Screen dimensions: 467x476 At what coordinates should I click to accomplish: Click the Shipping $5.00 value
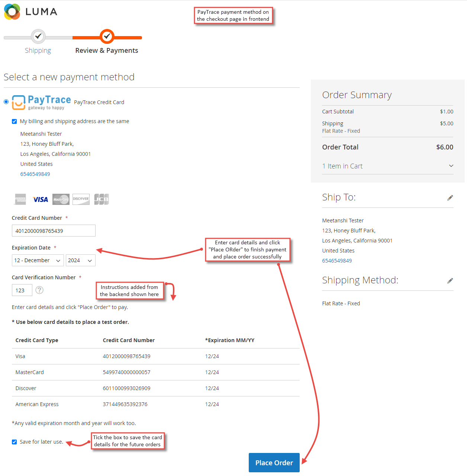pos(447,123)
